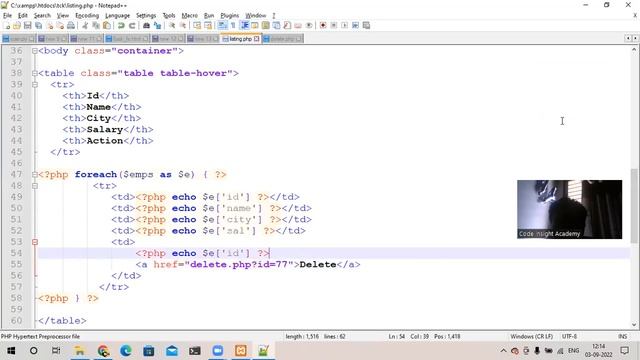Click the Close All toolbar icon
Image resolution: width=640 pixels, height=360 pixels.
60,25
